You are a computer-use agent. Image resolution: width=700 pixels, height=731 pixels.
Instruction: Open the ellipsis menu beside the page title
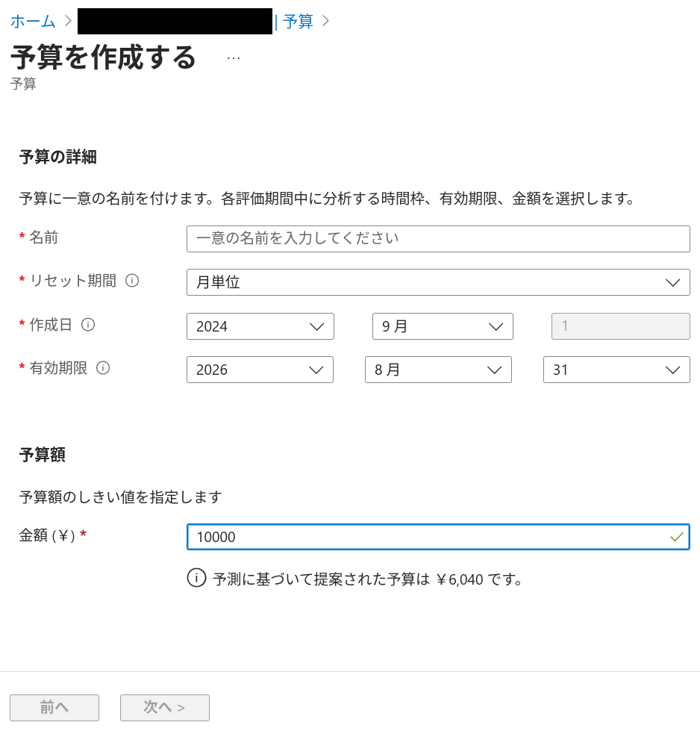[x=234, y=58]
